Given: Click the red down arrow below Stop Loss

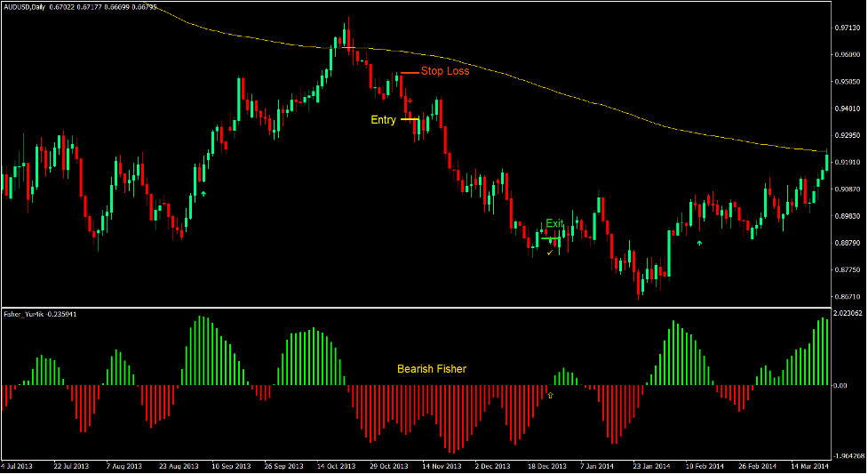Looking at the screenshot, I should (x=410, y=101).
